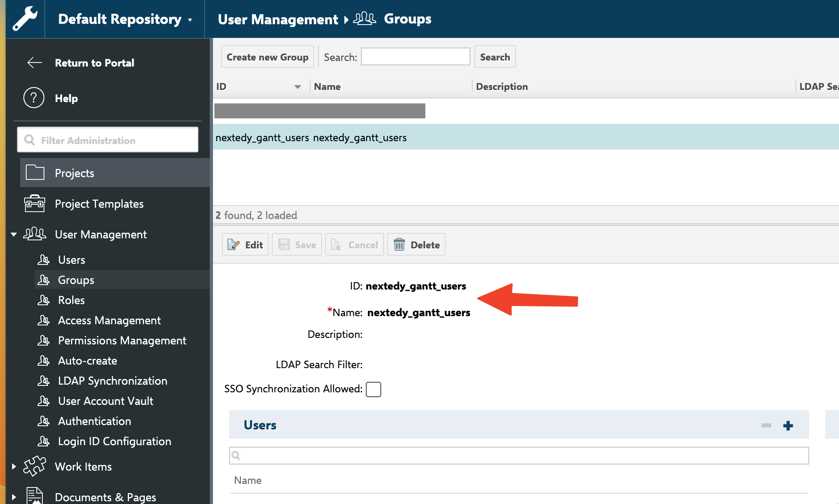Click the Projects folder icon
This screenshot has width=839, height=504.
[35, 173]
